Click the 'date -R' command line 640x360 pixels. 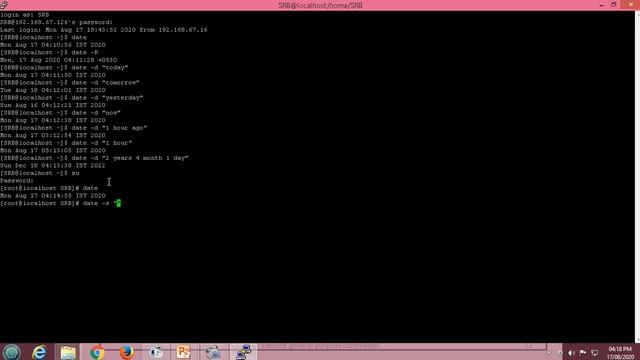click(49, 52)
